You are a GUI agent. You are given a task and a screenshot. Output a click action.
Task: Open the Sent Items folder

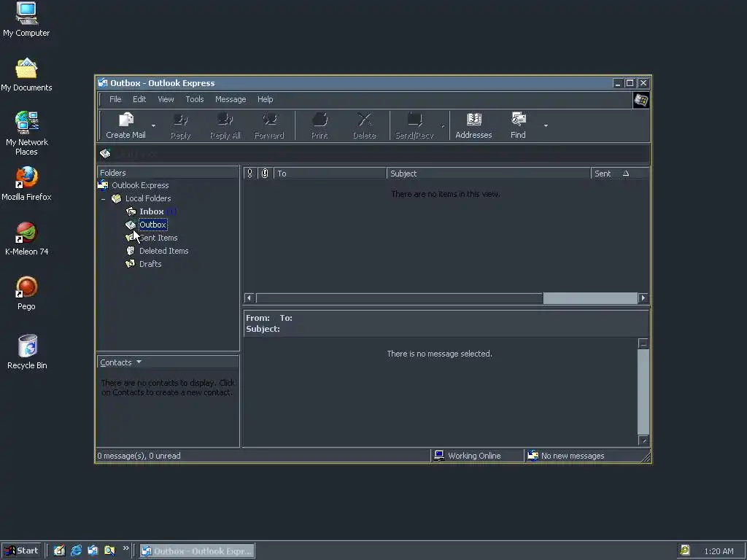point(158,238)
